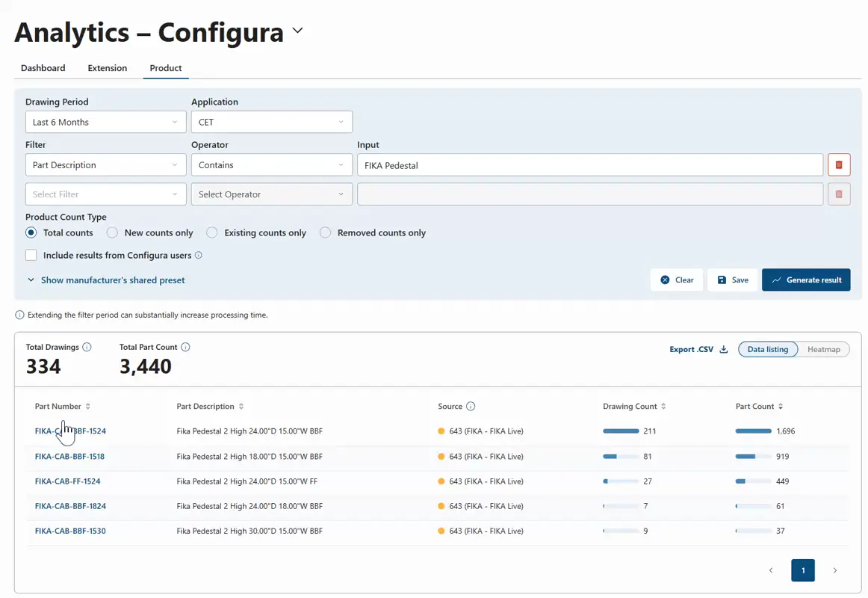The width and height of the screenshot is (868, 598).
Task: Click part count bar showing 919
Action: click(x=753, y=457)
